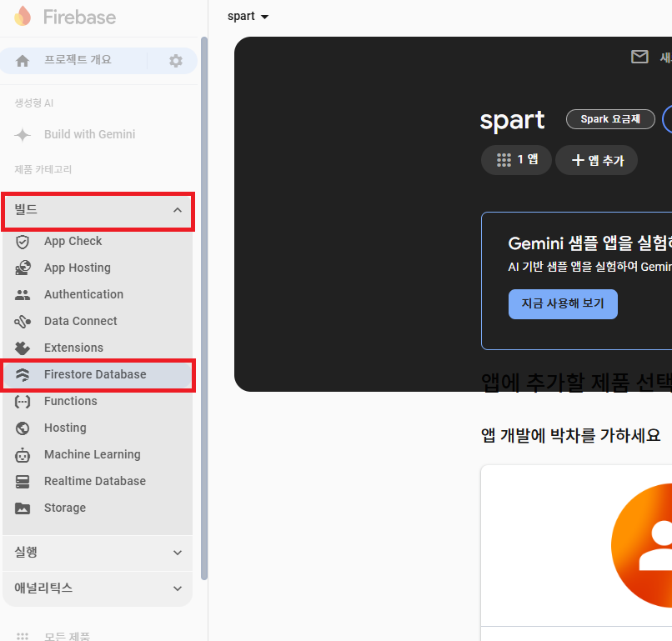Screen dimensions: 672x641
Task: Click the Storage folder image icon
Action: (x=23, y=508)
